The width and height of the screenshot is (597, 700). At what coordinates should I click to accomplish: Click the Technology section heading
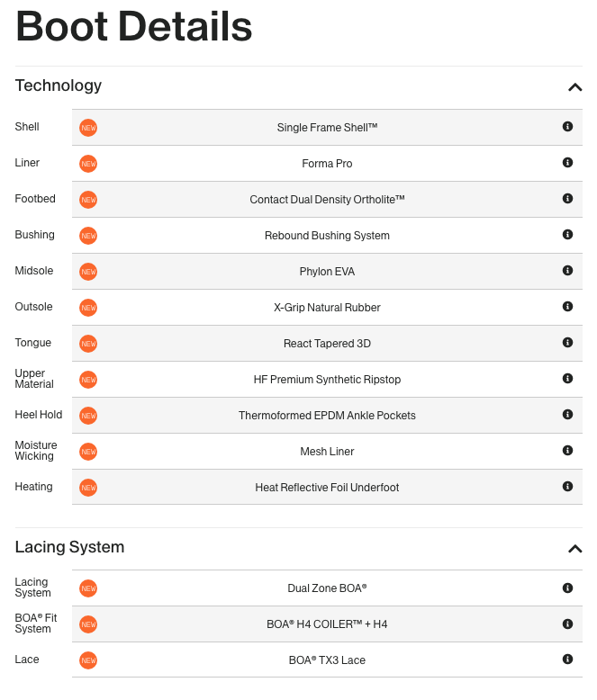(x=59, y=85)
